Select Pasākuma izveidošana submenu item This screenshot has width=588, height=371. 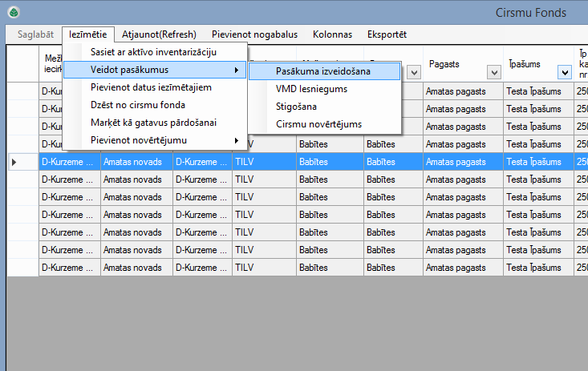click(x=324, y=71)
